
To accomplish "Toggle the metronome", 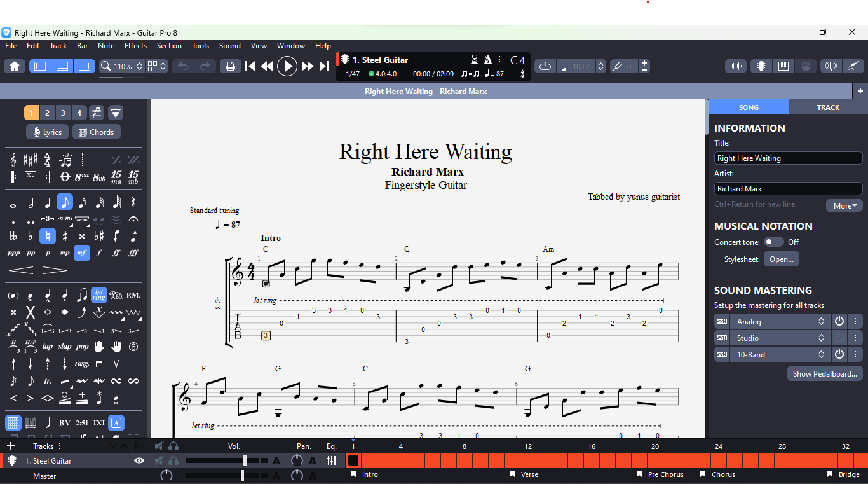I will click(488, 60).
